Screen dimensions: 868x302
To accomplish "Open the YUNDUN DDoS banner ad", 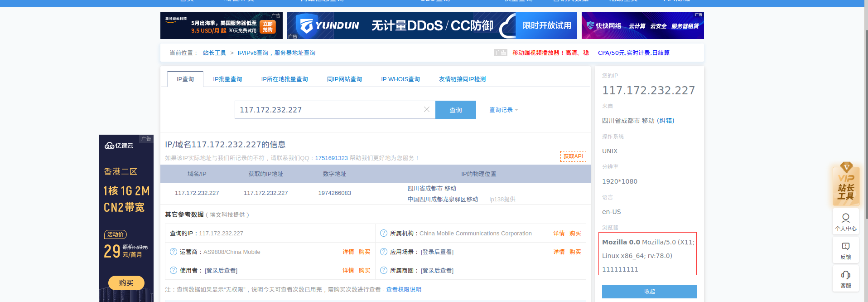I will [x=432, y=25].
